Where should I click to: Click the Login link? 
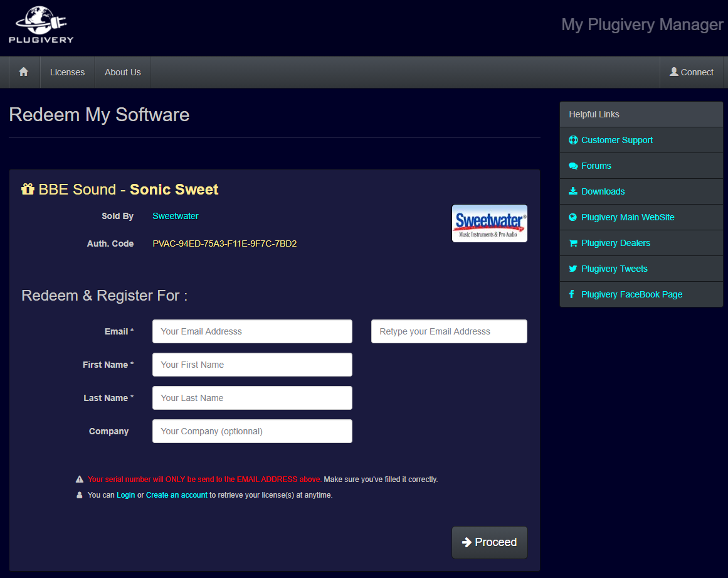click(125, 495)
